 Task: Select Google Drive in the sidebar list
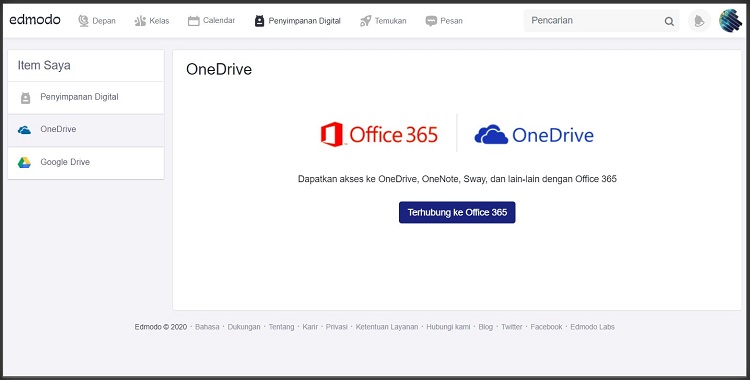pyautogui.click(x=86, y=163)
